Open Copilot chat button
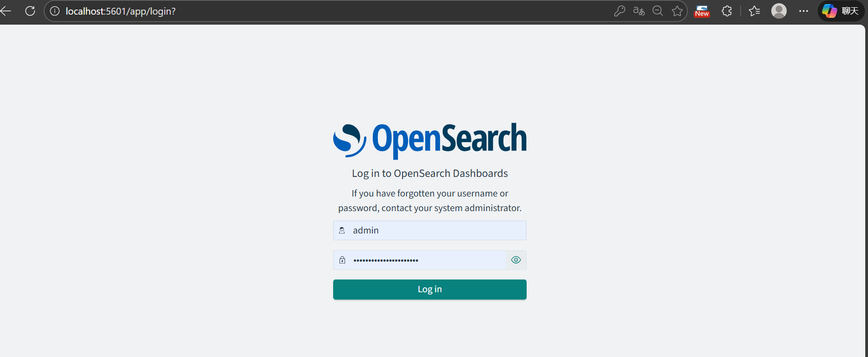Image resolution: width=868 pixels, height=357 pixels. pyautogui.click(x=841, y=11)
